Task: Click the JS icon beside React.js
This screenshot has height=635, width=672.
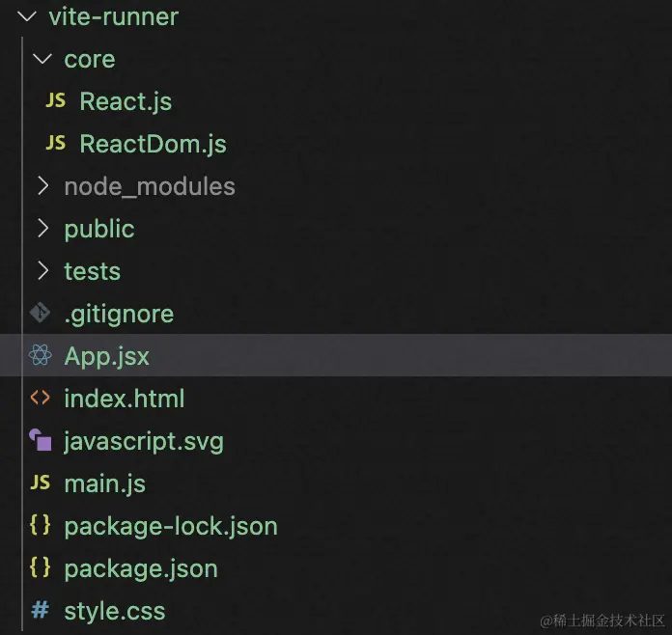Action: [x=56, y=100]
